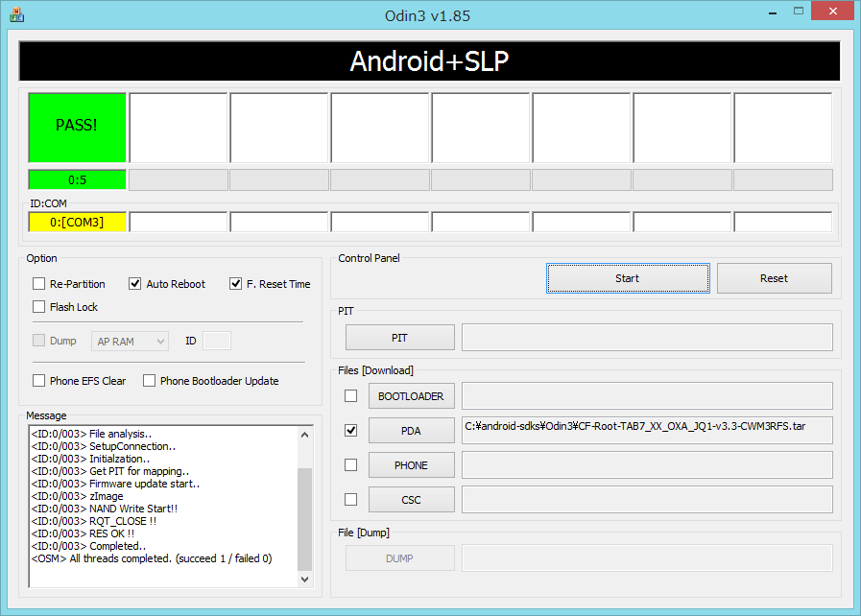Click the green 0:5 progress bar
This screenshot has height=616, width=861.
pos(78,179)
